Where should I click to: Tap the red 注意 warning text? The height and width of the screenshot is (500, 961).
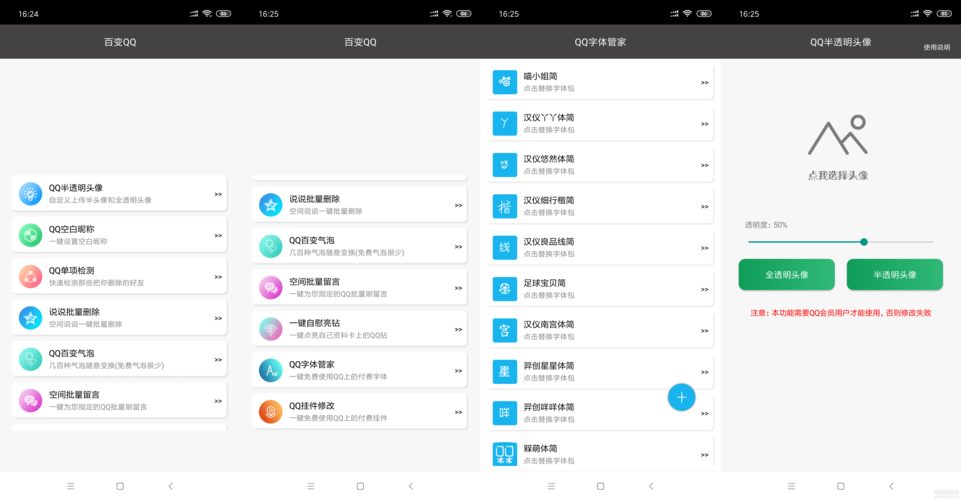[x=841, y=312]
